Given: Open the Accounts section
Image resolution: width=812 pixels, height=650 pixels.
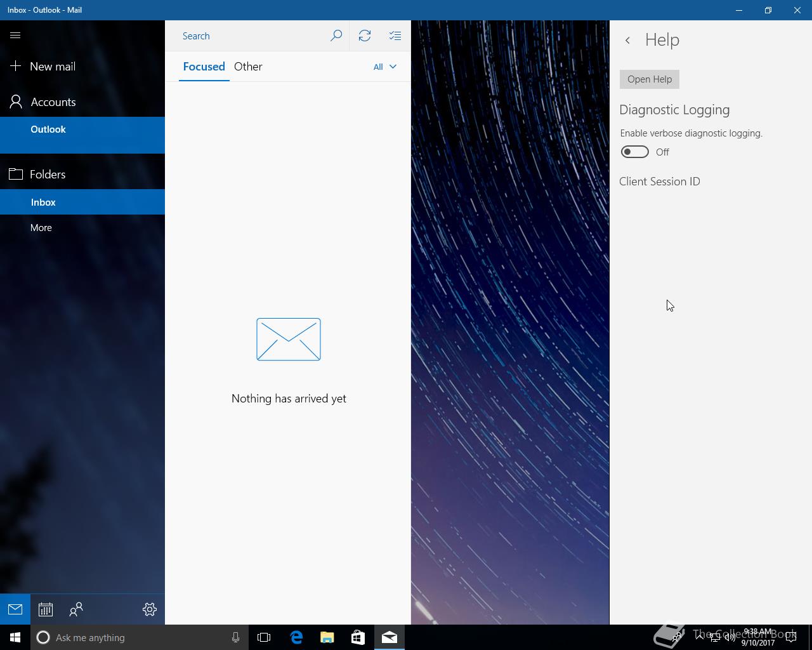Looking at the screenshot, I should pyautogui.click(x=82, y=102).
